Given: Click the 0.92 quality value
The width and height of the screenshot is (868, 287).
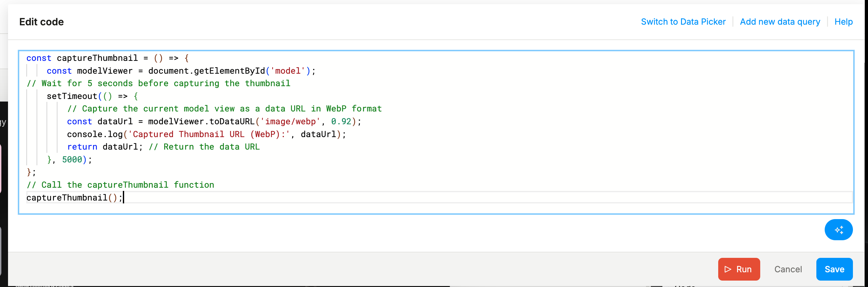Looking at the screenshot, I should click(341, 121).
